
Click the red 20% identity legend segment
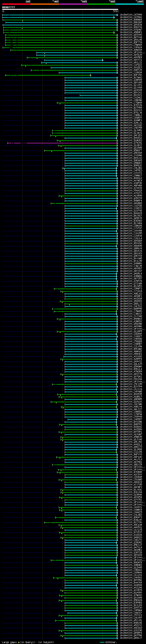click(16, 4)
